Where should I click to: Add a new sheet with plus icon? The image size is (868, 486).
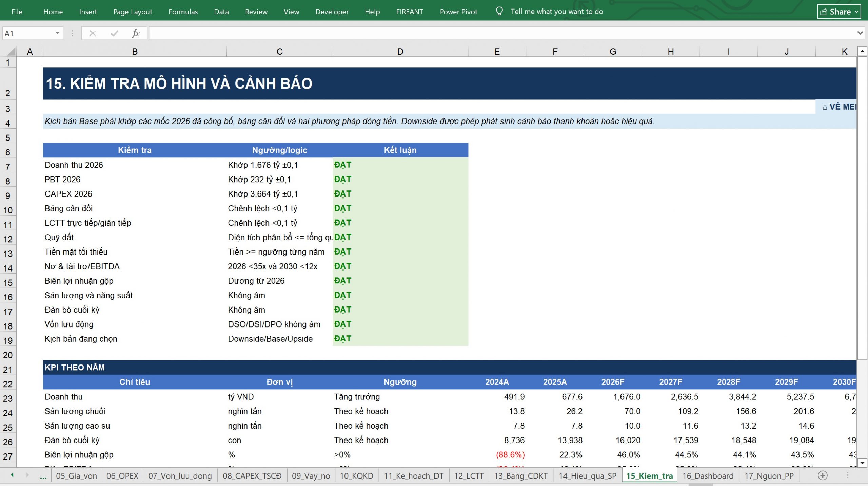(x=823, y=475)
